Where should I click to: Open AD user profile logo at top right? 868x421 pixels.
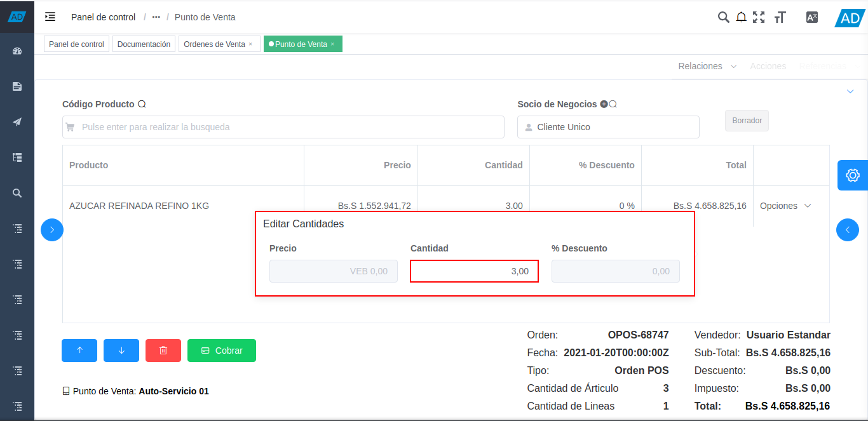pyautogui.click(x=850, y=18)
